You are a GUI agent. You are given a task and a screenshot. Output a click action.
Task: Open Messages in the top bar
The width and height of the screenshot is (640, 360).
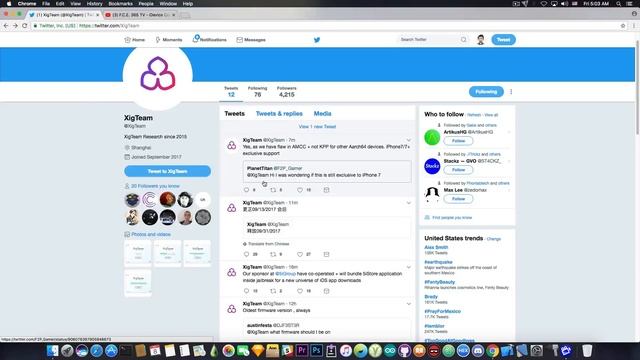(251, 40)
